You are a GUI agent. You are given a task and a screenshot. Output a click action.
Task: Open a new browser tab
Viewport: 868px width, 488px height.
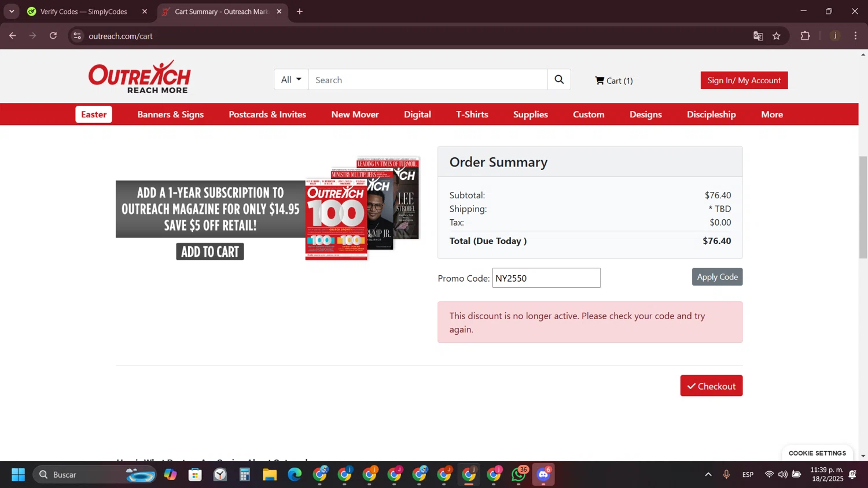[300, 12]
